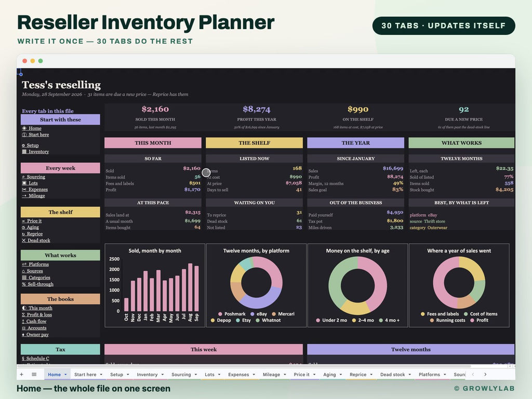Click the Sep bar in sales chart
The height and width of the screenshot is (399, 532).
(196, 288)
